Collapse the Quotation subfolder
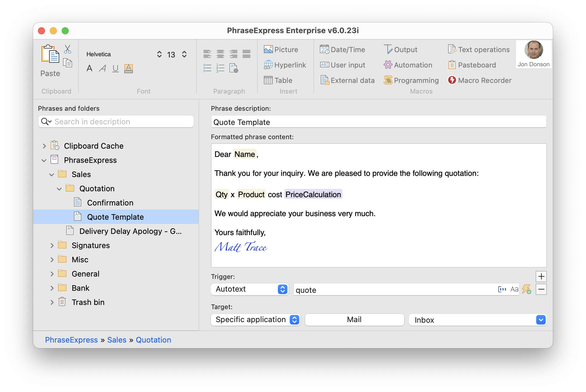The height and width of the screenshot is (392, 586). pos(59,188)
